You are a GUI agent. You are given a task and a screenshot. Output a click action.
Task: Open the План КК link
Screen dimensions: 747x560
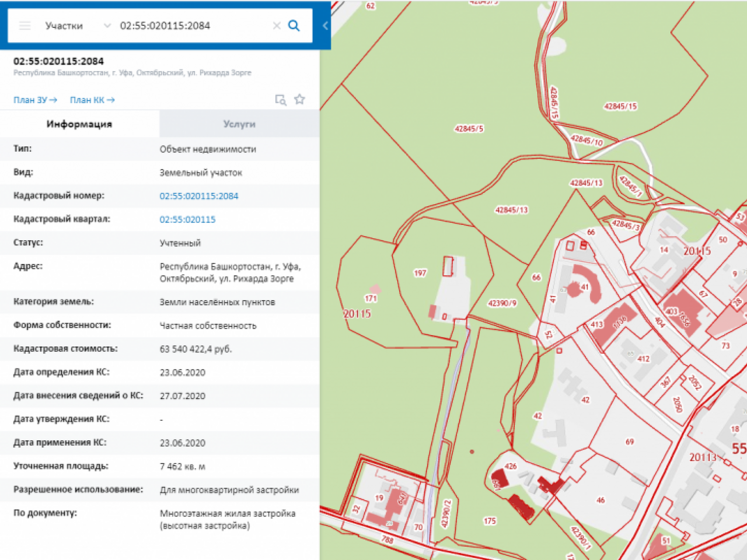pos(92,100)
